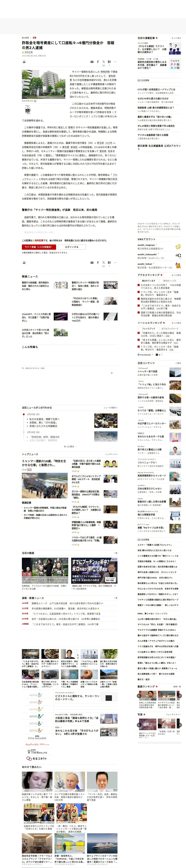Click X share icon below paywall notice
This screenshot has width=186, height=868.
104,262
